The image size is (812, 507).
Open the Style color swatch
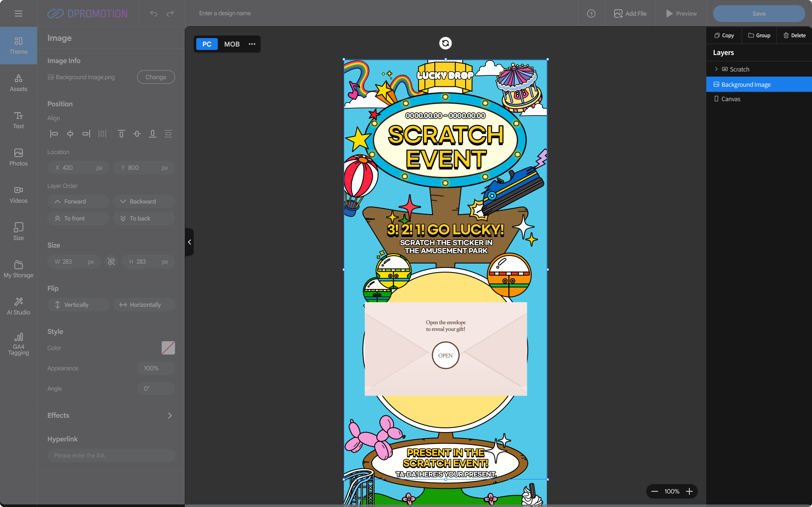(168, 348)
